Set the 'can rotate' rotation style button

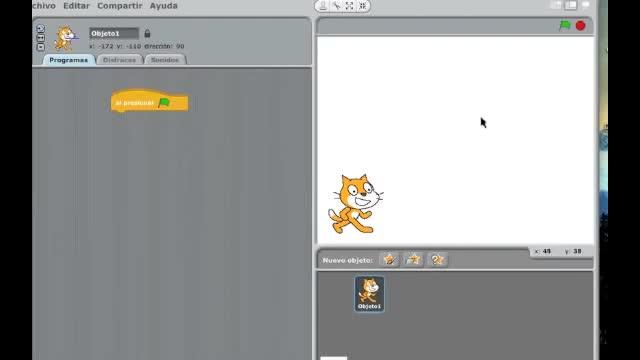pyautogui.click(x=40, y=29)
